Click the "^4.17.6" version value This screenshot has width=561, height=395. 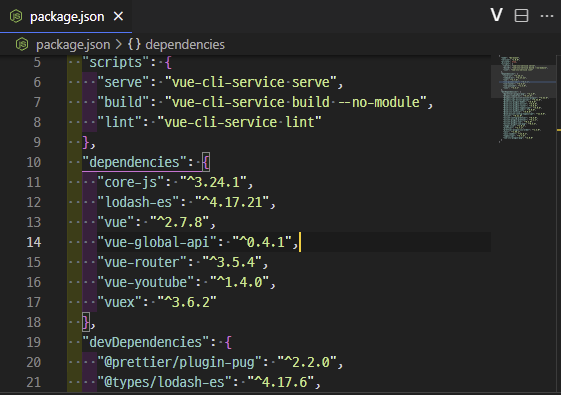[x=281, y=382]
